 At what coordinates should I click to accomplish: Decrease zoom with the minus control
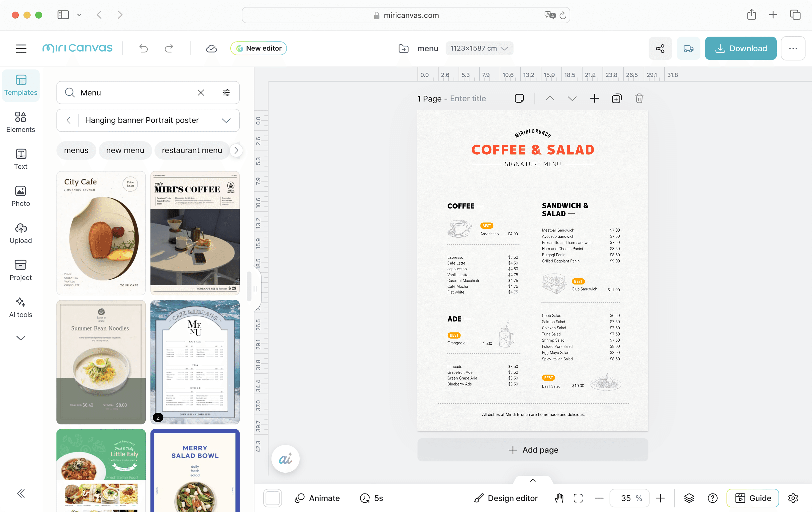pyautogui.click(x=599, y=498)
